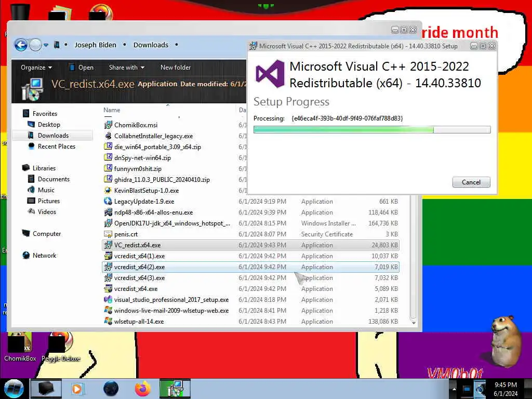
Task: Click the setup progress bar
Action: tap(372, 129)
